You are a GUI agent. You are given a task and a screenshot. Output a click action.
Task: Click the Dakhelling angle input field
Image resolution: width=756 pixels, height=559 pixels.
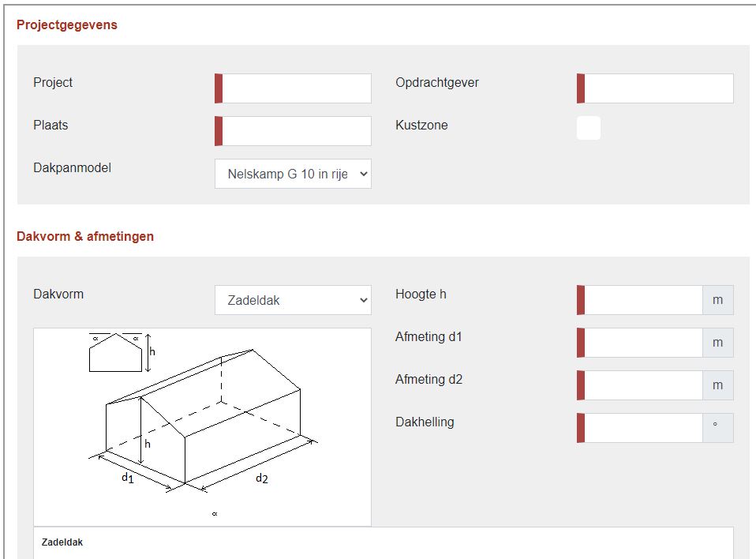pyautogui.click(x=642, y=428)
